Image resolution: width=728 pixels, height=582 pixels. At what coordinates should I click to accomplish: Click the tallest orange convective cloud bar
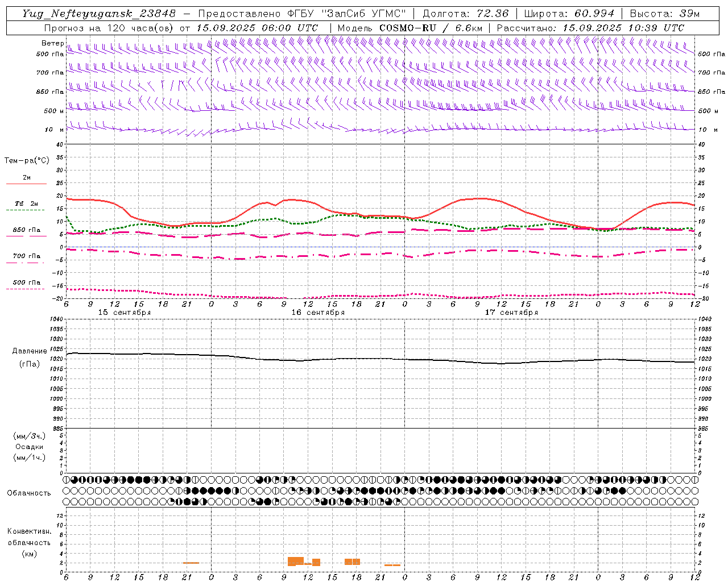pos(296,562)
